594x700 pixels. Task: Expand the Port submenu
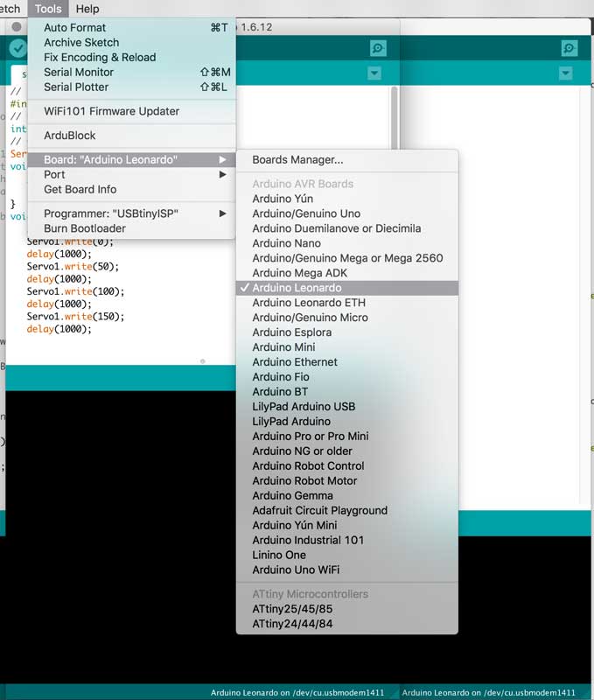[x=131, y=174]
